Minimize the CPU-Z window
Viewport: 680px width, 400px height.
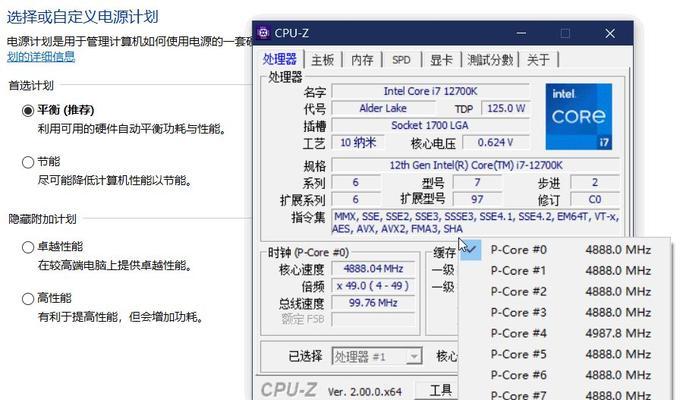521,33
